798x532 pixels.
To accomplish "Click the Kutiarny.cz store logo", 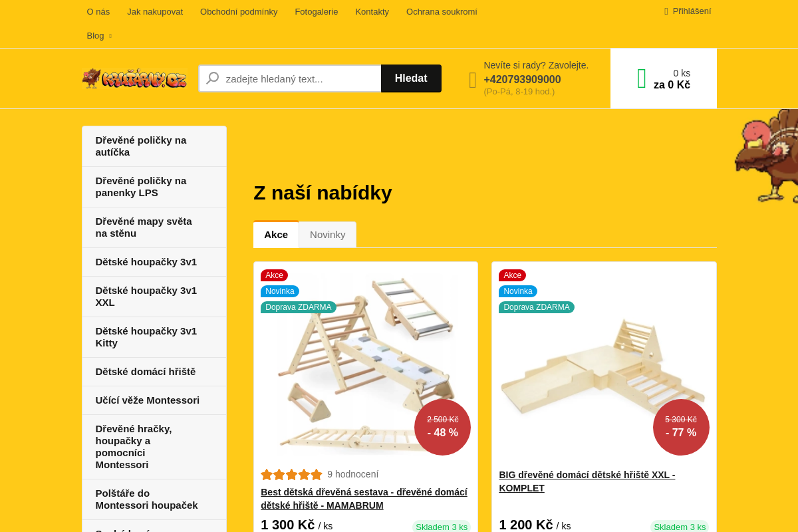I will pyautogui.click(x=134, y=78).
